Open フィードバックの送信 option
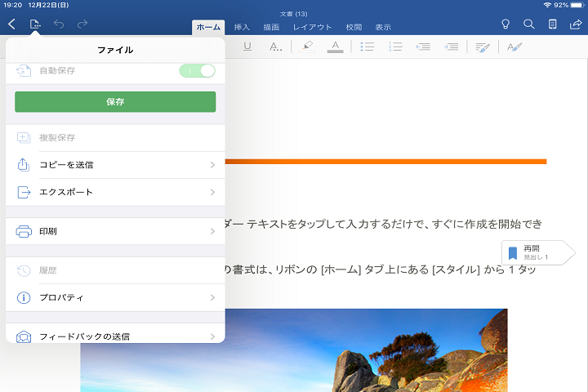The width and height of the screenshot is (588, 392). click(x=115, y=333)
